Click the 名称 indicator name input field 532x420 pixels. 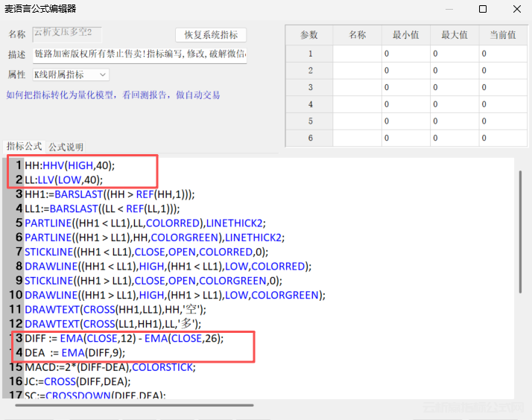[x=67, y=34]
